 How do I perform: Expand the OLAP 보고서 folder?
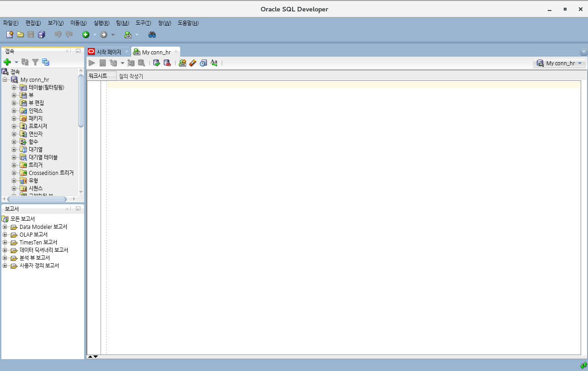[x=5, y=234]
